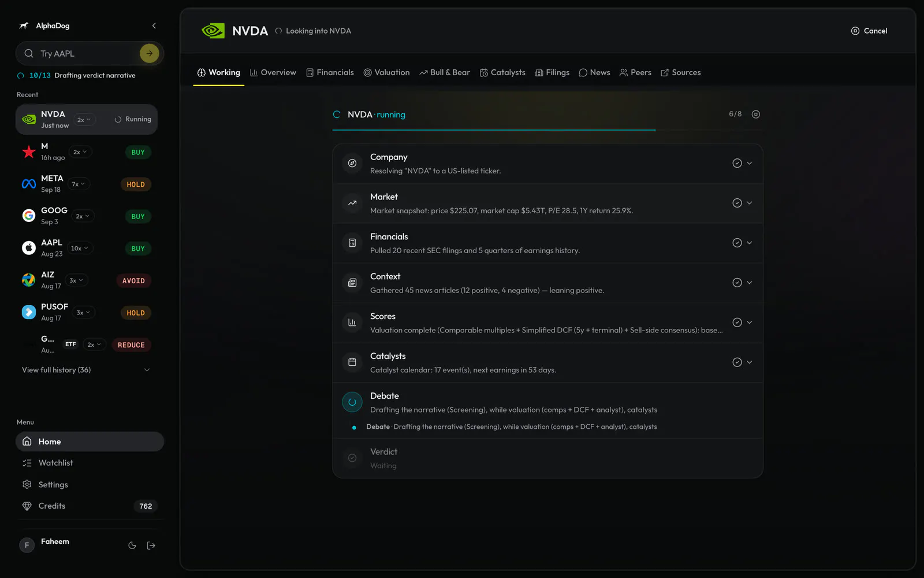Switch to the Overview tab

273,73
